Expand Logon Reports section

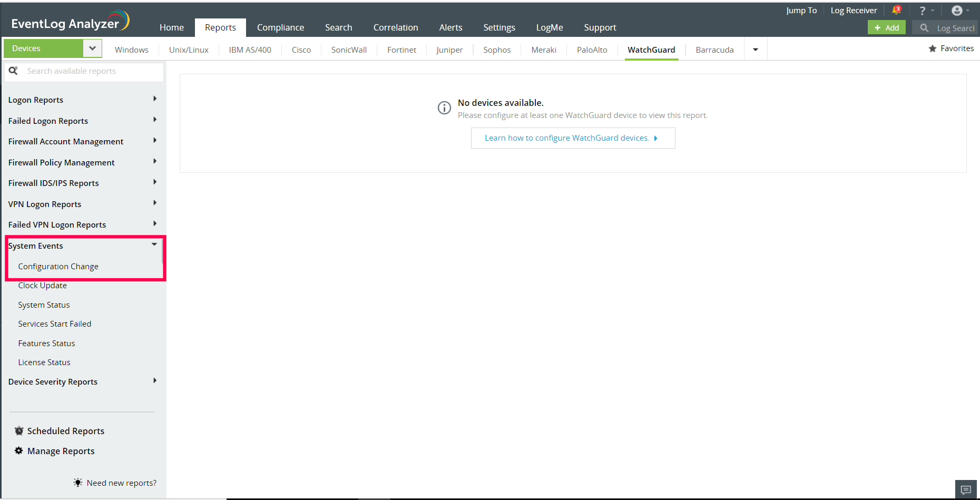[155, 99]
